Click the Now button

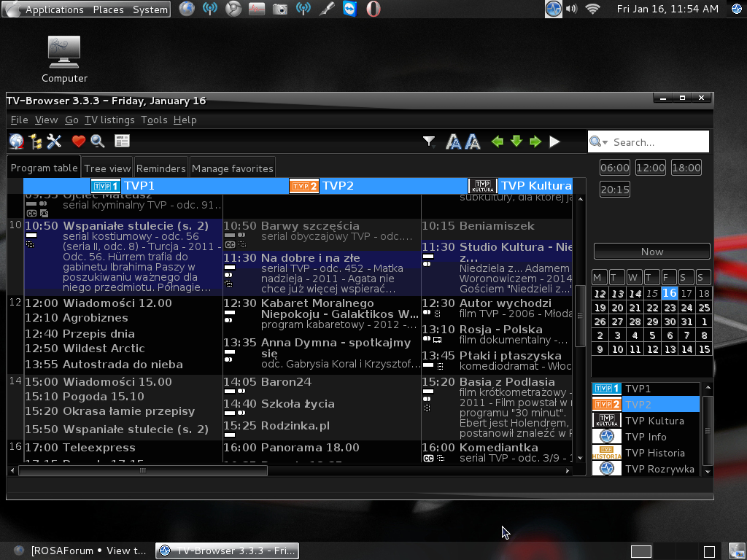pos(651,252)
